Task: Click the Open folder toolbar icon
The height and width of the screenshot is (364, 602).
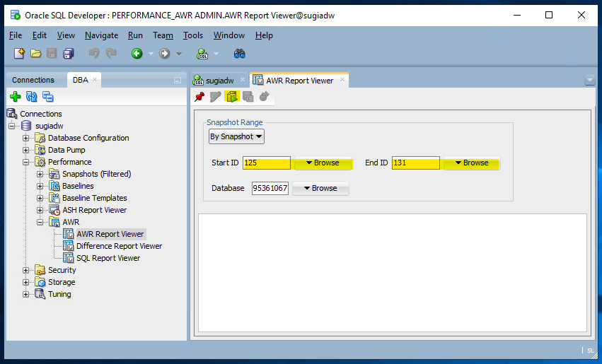Action: [x=35, y=53]
